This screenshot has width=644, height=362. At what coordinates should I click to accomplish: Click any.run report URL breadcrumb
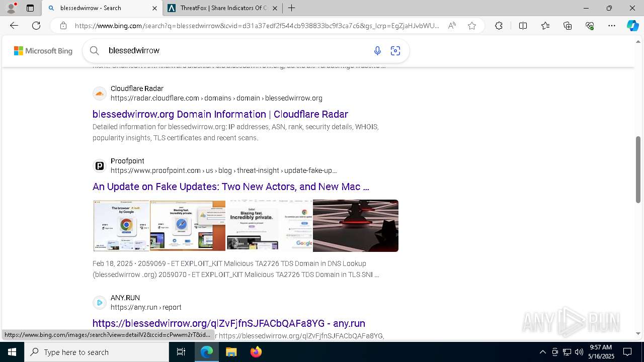tap(146, 307)
